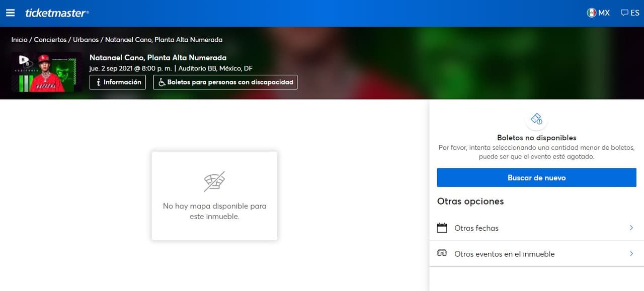Open the Urbanos breadcrumb
The width and height of the screenshot is (644, 291).
tap(86, 40)
